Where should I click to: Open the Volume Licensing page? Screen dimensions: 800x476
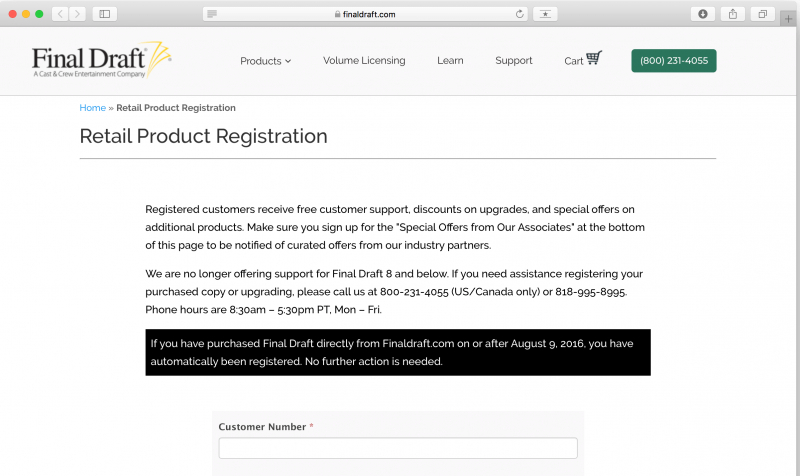click(x=364, y=61)
